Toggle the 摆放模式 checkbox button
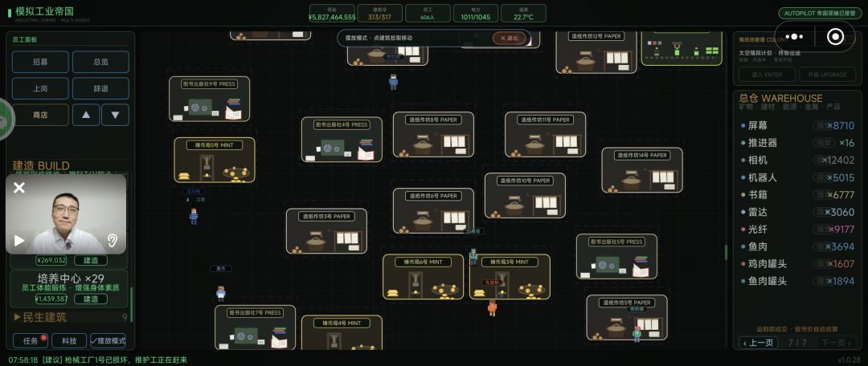 (x=108, y=341)
